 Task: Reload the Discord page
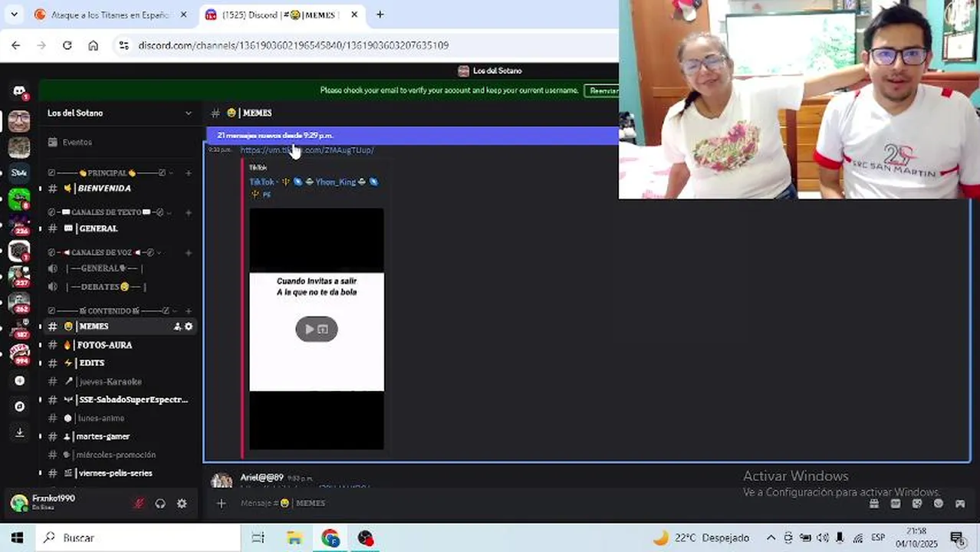67,45
